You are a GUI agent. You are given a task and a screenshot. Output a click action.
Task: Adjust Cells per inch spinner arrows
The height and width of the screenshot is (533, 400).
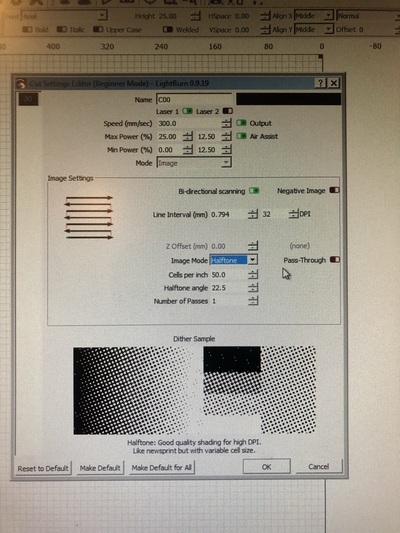click(x=253, y=275)
